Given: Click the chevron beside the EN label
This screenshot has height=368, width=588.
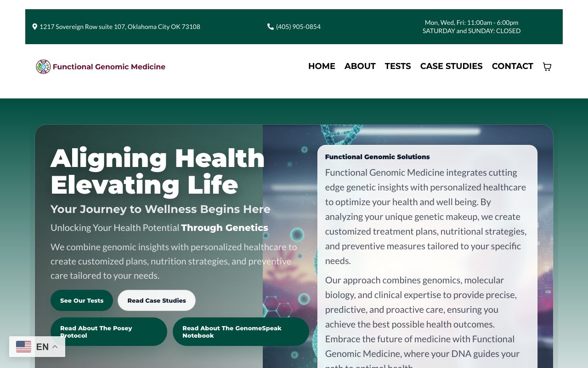Looking at the screenshot, I should click(x=55, y=346).
